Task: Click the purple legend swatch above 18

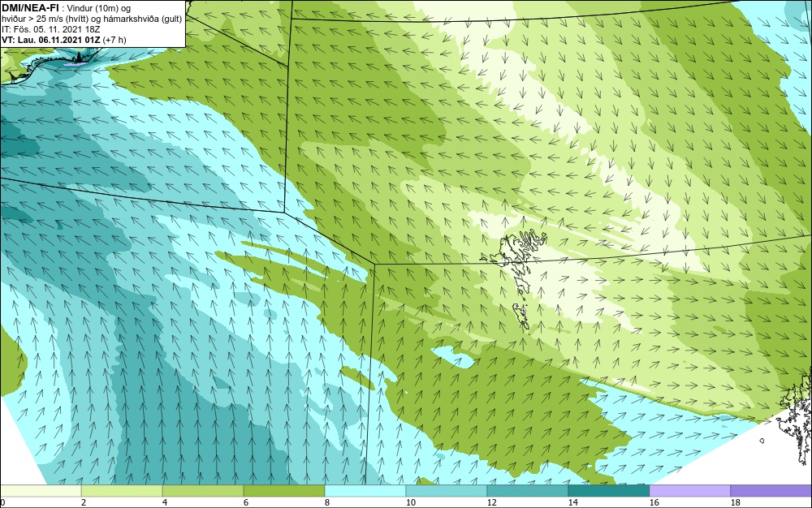Action: (x=771, y=490)
